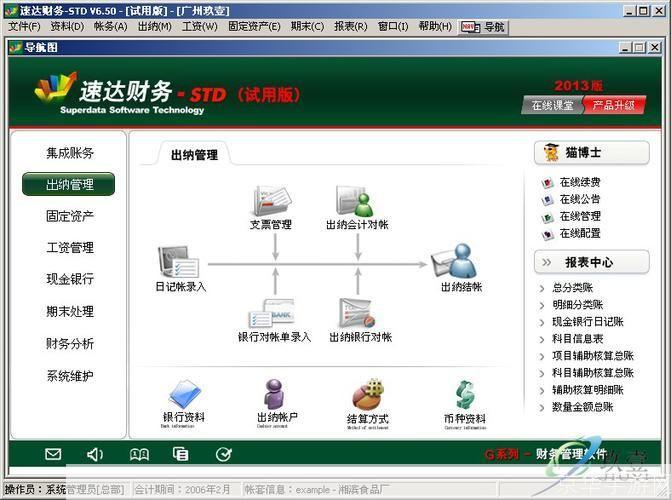The height and width of the screenshot is (500, 671).
Task: Click the 出纳银行对帐 icon
Action: coord(357,314)
